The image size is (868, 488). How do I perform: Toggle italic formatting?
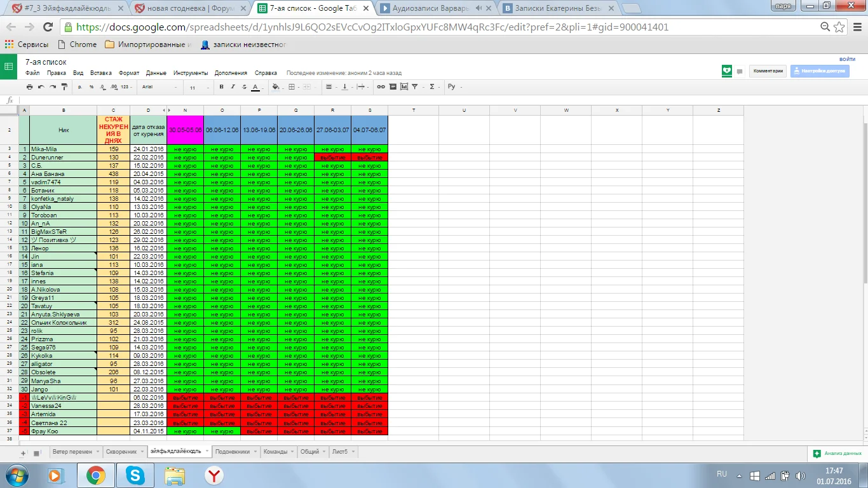pyautogui.click(x=233, y=86)
